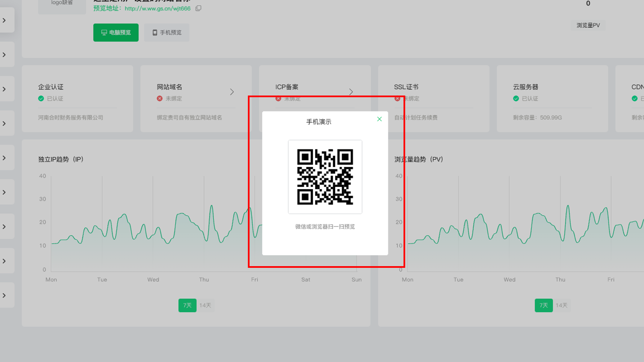Copy the preview URL with copy icon
Viewport: 644px width, 362px height.
tap(199, 8)
